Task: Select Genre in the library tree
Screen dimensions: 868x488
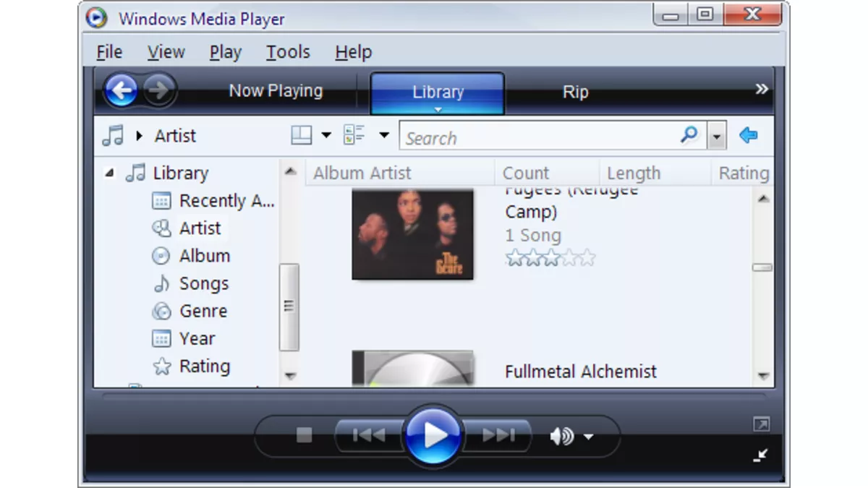Action: click(x=203, y=311)
